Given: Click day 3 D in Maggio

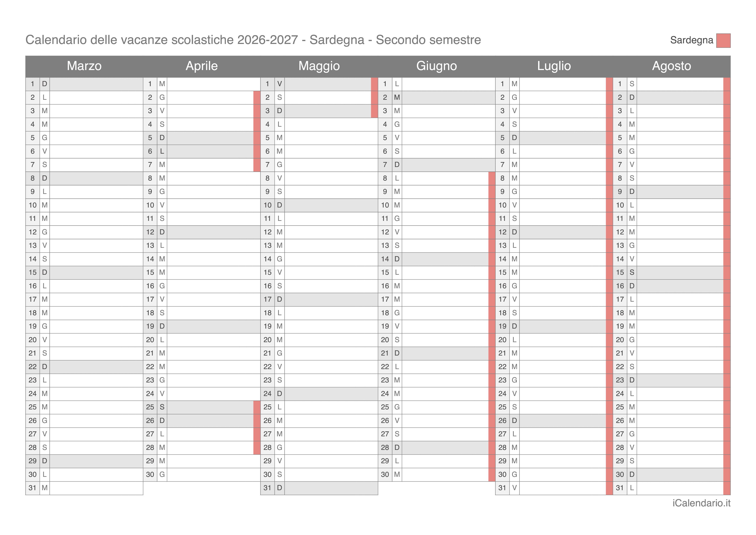Looking at the screenshot, I should tap(319, 111).
